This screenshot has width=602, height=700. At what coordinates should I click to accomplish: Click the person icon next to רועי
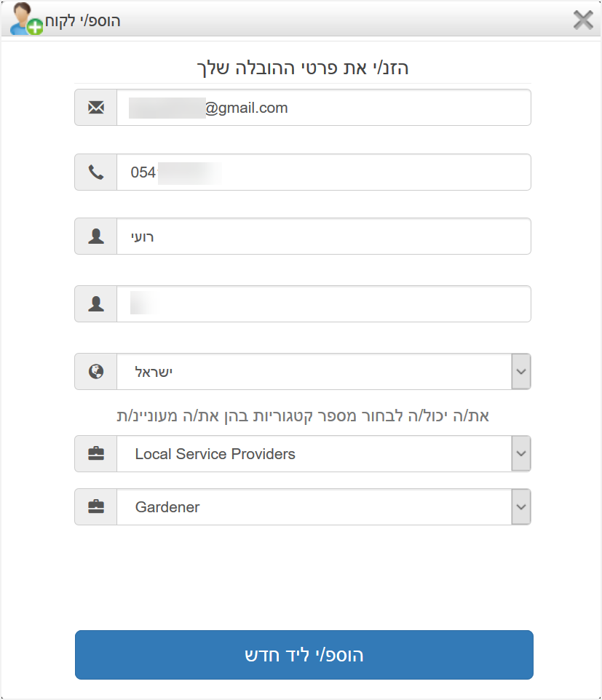click(x=96, y=236)
